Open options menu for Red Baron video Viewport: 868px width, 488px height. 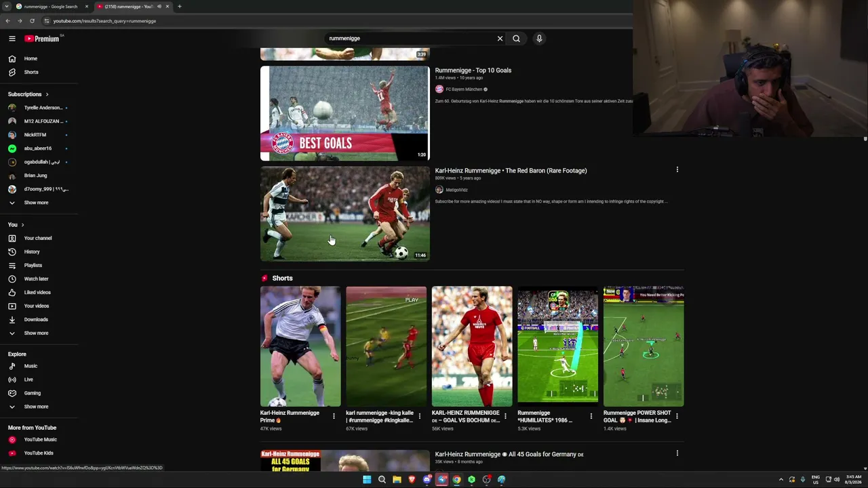pos(677,169)
